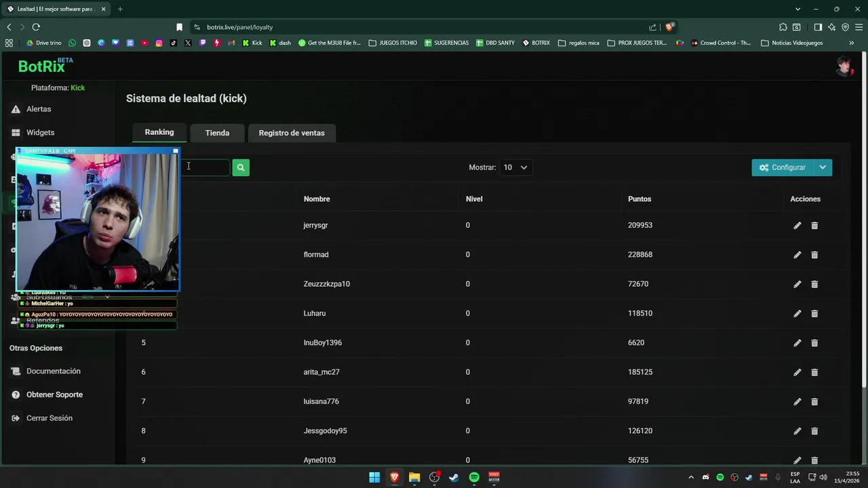Go back to previous page
Viewport: 868px width, 488px height.
pos(9,27)
